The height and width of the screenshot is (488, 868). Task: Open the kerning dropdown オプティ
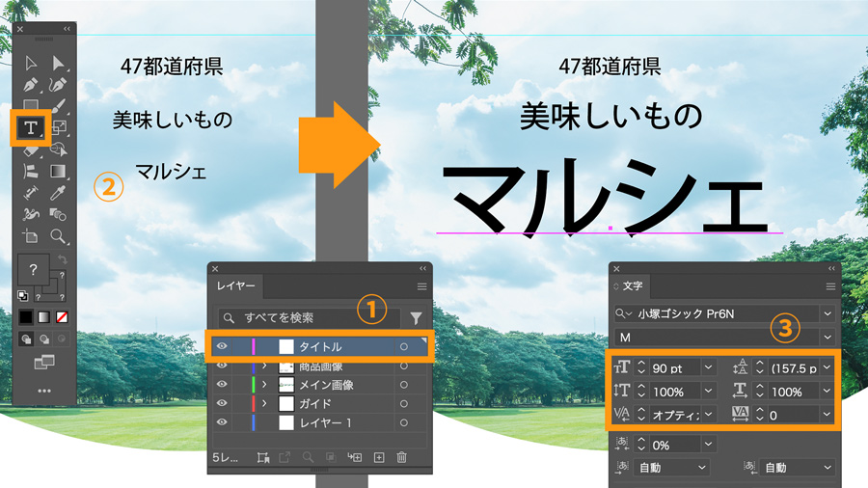[x=708, y=414]
